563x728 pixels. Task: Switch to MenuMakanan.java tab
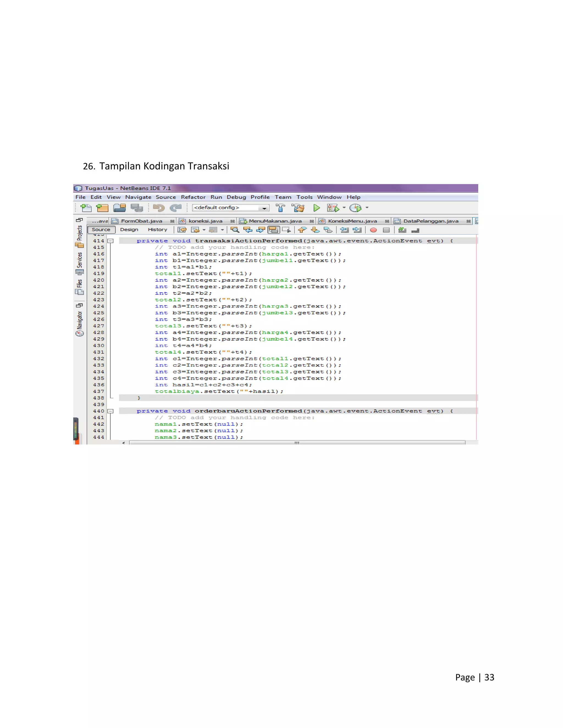(275, 221)
